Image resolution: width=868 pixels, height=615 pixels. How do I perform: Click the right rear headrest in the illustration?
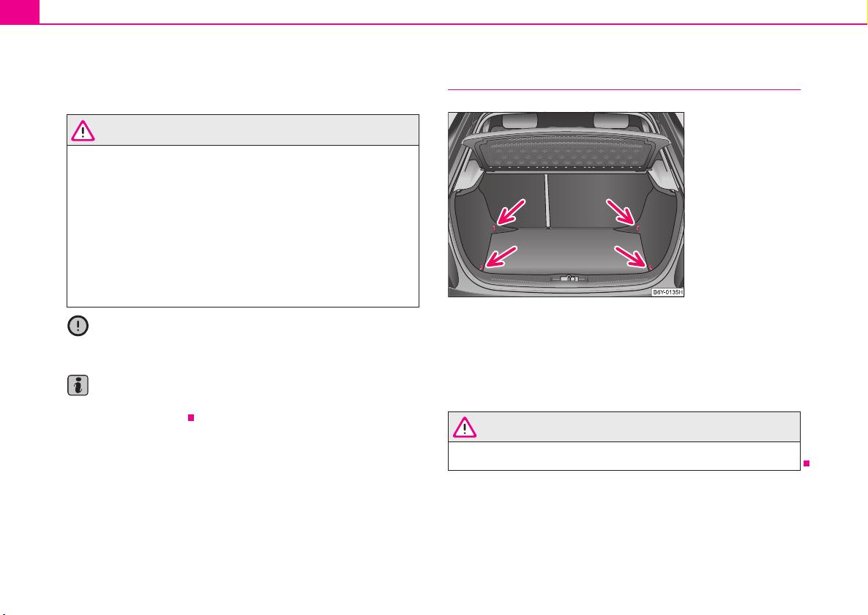[x=612, y=120]
